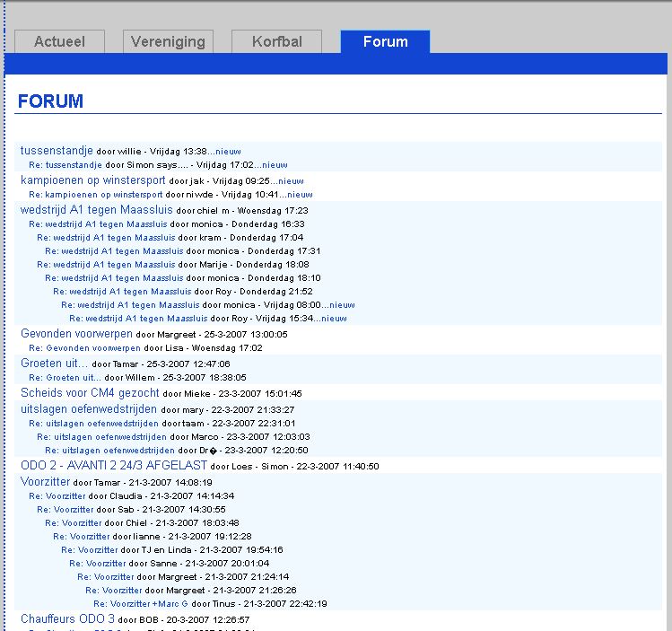This screenshot has width=672, height=631.
Task: Switch to the Actueel tab
Action: pyautogui.click(x=59, y=42)
